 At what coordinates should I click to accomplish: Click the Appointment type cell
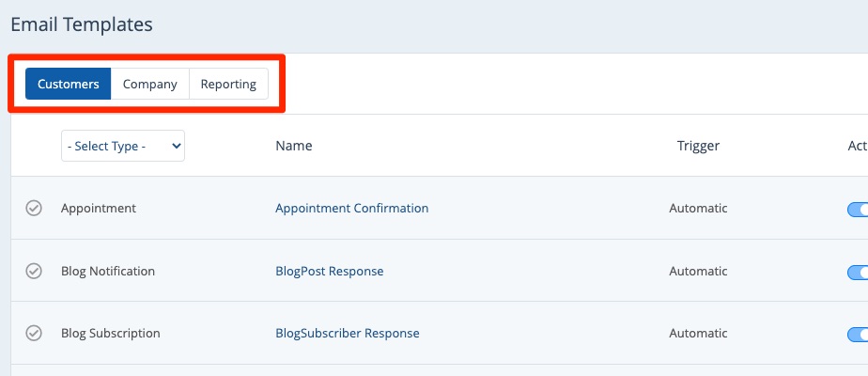click(x=99, y=209)
